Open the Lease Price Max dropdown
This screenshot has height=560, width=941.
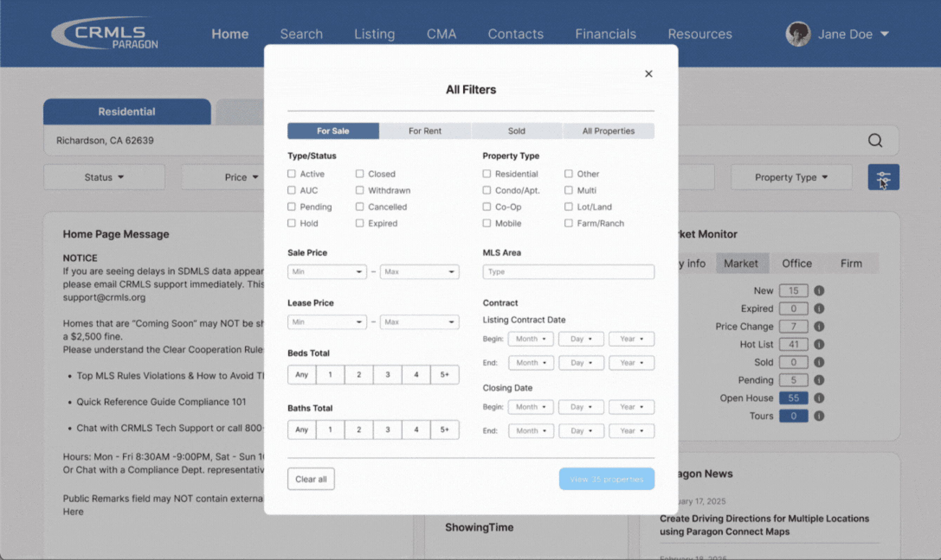tap(420, 322)
